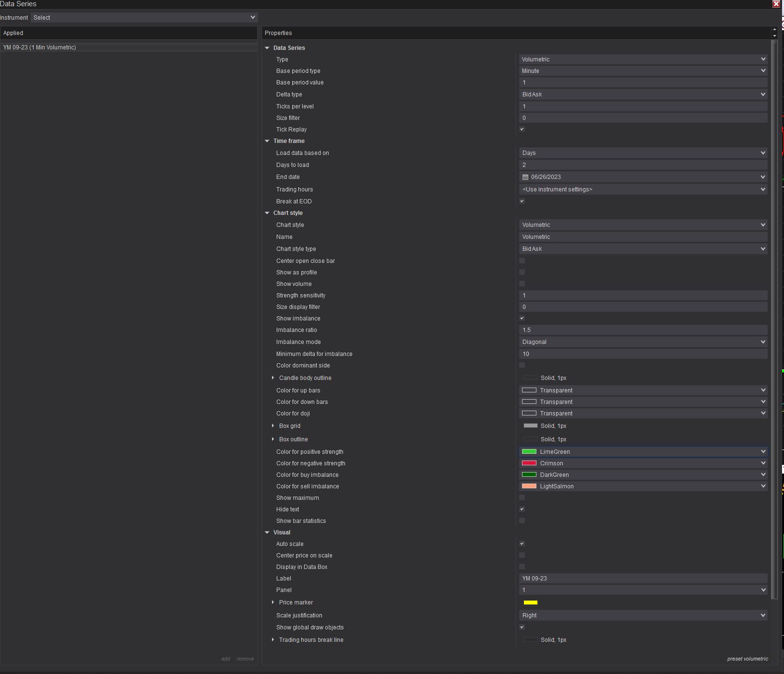This screenshot has width=784, height=674.
Task: Change Color for negative strength Crimson
Action: coord(643,463)
